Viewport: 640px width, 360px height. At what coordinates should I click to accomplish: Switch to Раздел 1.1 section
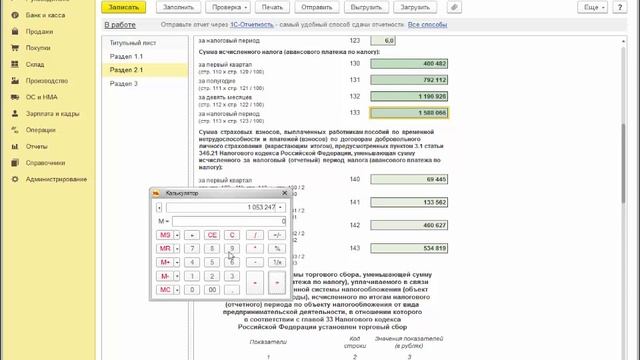pyautogui.click(x=145, y=56)
